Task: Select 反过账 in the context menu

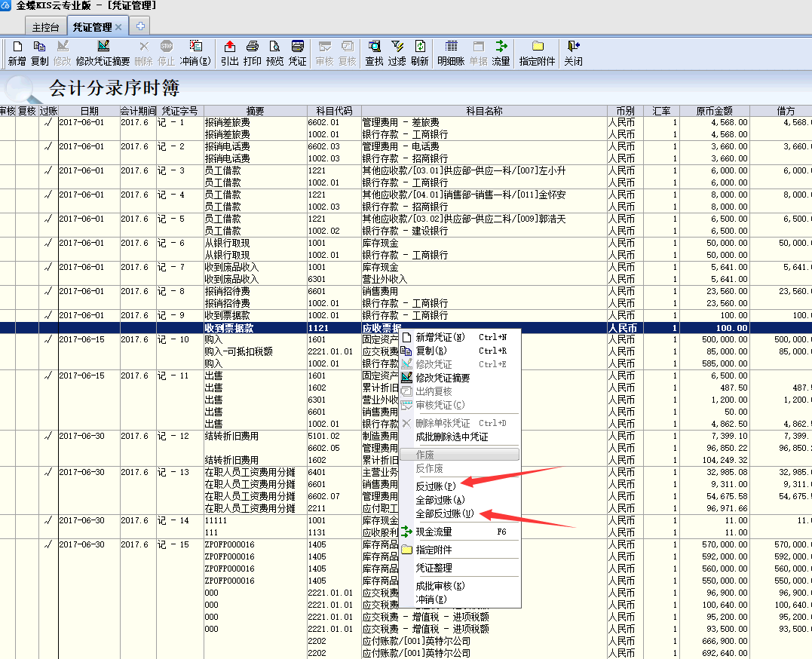Action: [436, 486]
